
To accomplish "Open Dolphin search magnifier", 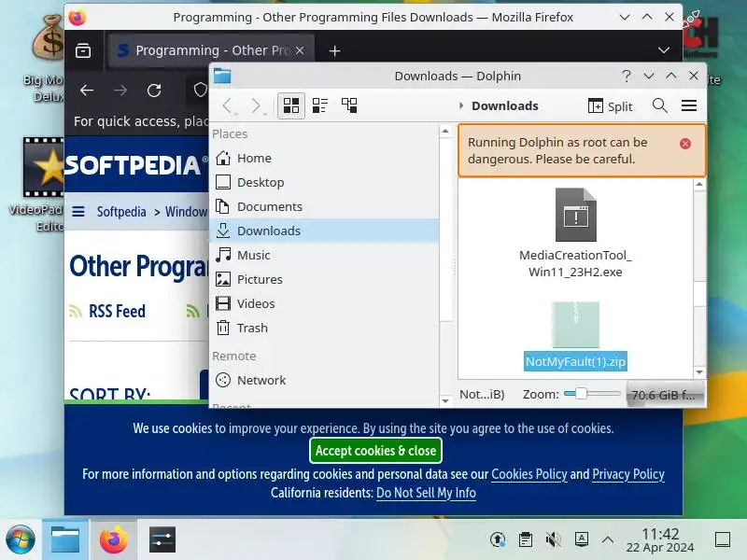I will coord(660,105).
